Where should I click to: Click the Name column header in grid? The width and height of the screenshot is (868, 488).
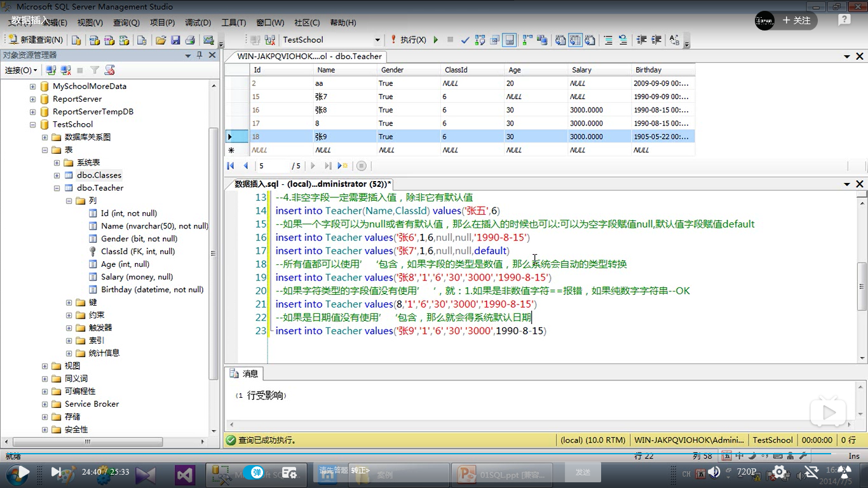click(345, 70)
